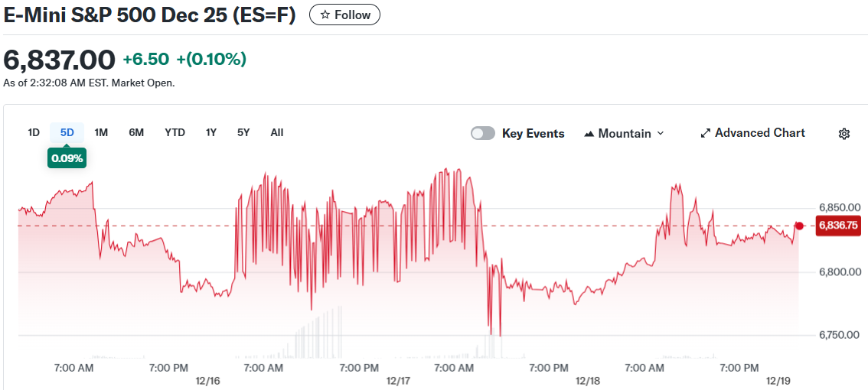This screenshot has height=390, width=868.
Task: Click the Advanced Chart expand arrows icon
Action: click(x=706, y=134)
